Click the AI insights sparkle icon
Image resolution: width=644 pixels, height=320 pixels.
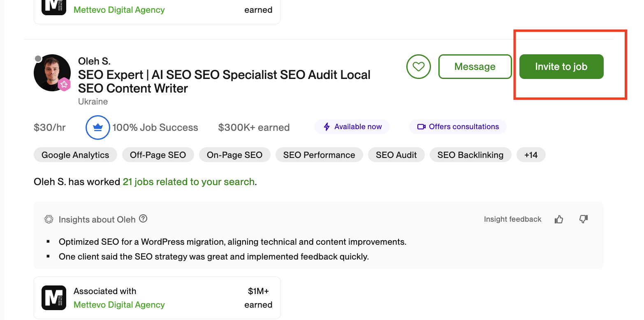pyautogui.click(x=49, y=219)
